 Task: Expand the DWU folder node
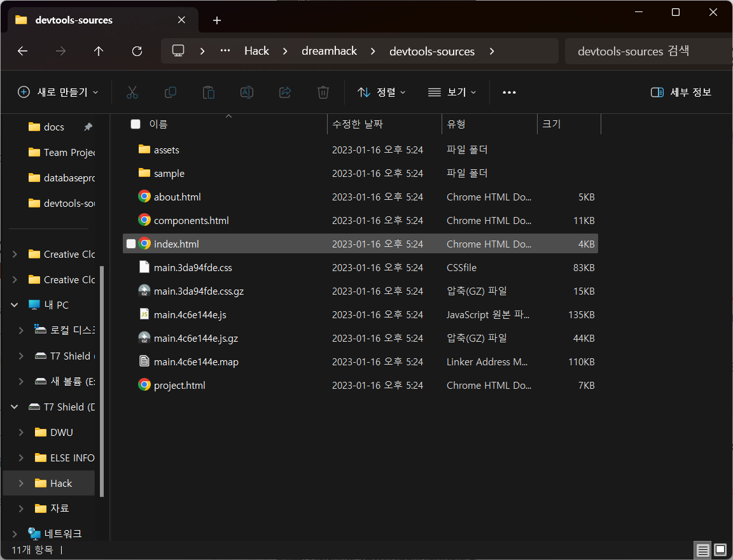click(x=21, y=432)
